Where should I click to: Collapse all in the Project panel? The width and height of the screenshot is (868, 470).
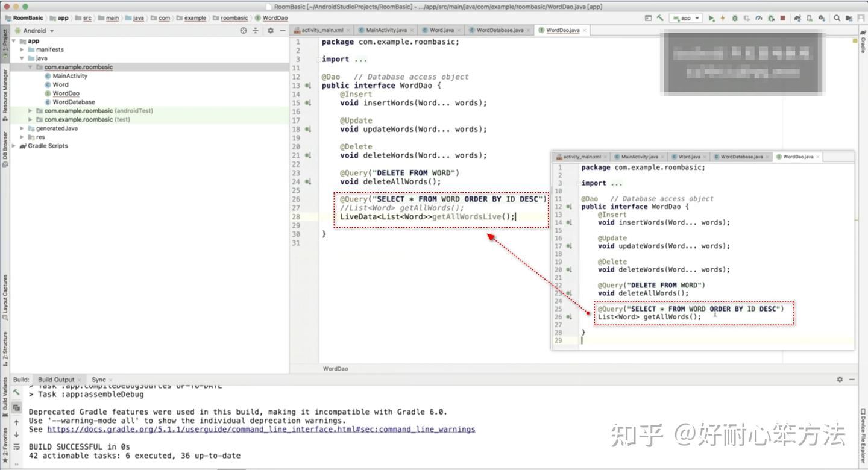256,30
